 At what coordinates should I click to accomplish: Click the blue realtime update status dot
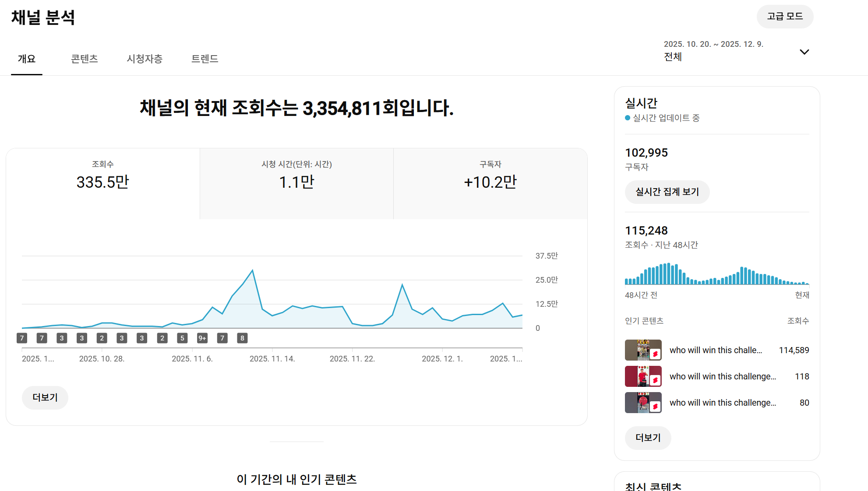(x=628, y=118)
